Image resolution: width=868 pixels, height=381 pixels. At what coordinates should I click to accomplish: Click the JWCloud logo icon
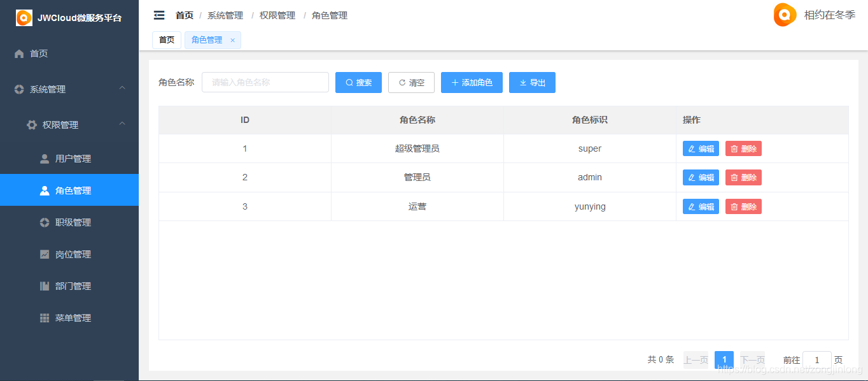[24, 18]
